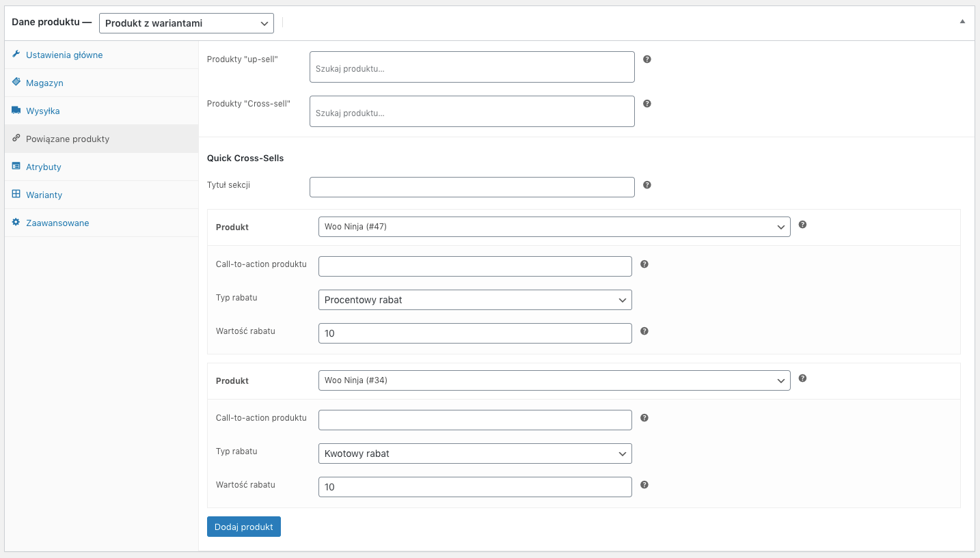Open the Woo Ninja (#34) product dropdown
The width and height of the screenshot is (980, 558).
pyautogui.click(x=554, y=380)
